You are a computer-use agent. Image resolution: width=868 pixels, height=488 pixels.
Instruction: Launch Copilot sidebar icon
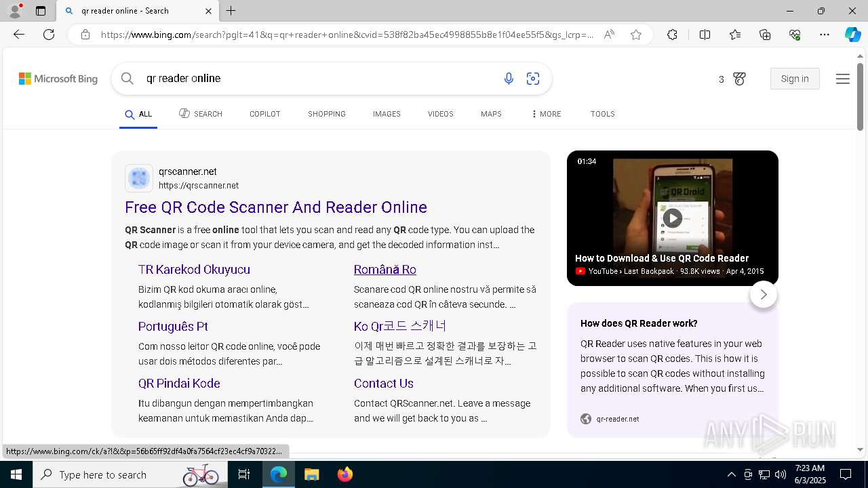pyautogui.click(x=852, y=35)
